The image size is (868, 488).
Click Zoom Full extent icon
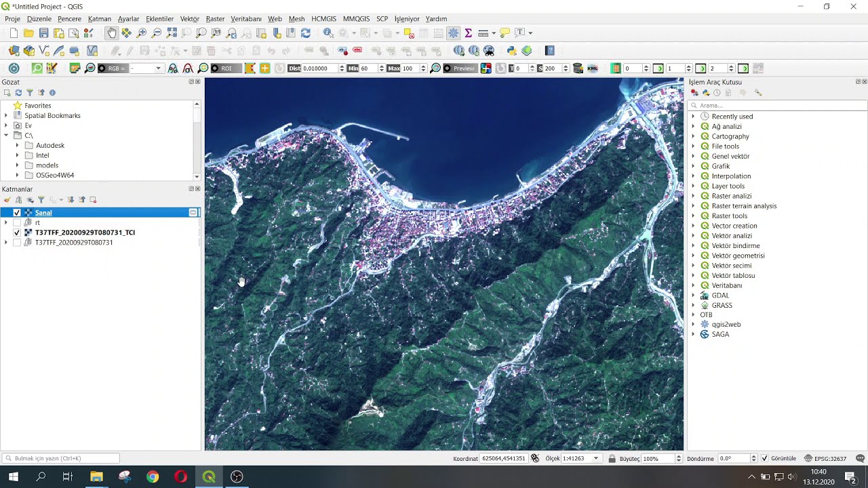[x=172, y=33]
